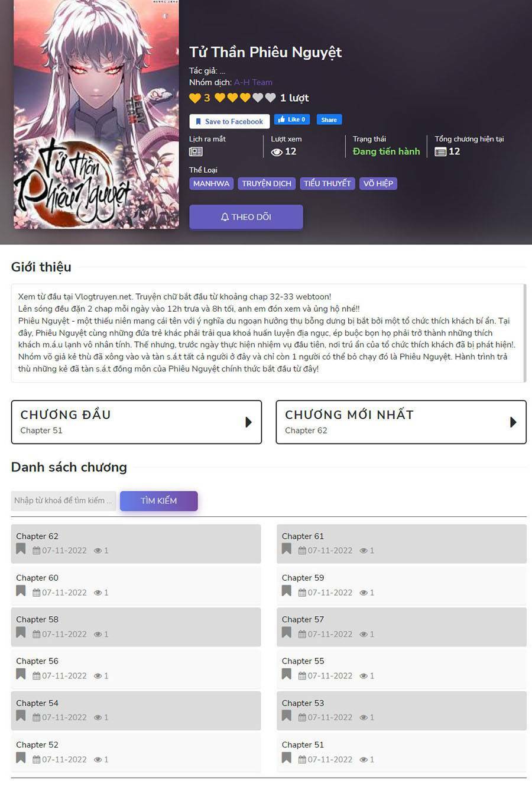Viewport: 532px width, 786px height.
Task: Open the A-H Team translator link
Action: pos(253,82)
